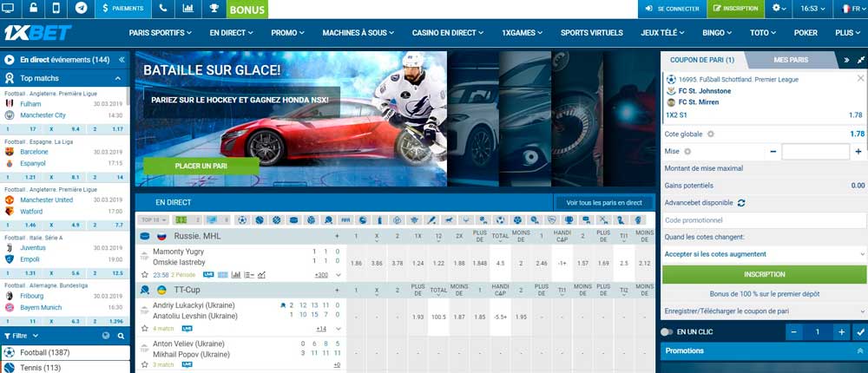Click the padlock access icon in top bar
Image resolution: width=868 pixels, height=373 pixels.
point(33,9)
